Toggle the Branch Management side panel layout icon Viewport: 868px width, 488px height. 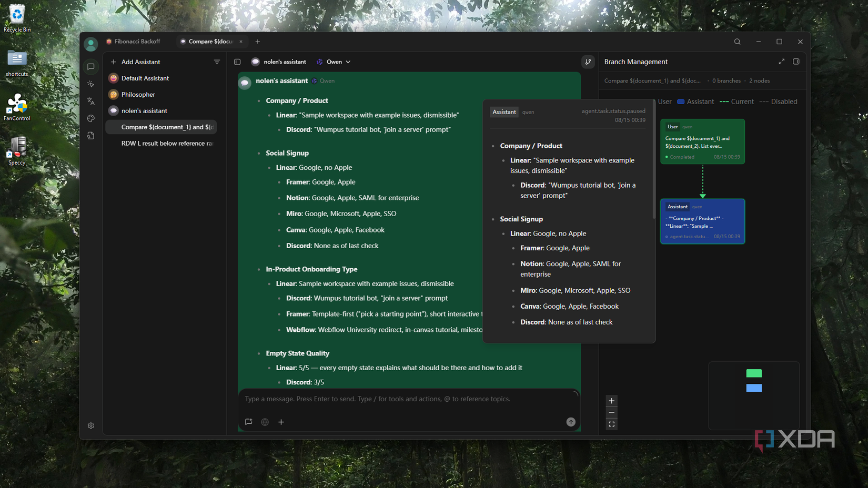tap(796, 62)
